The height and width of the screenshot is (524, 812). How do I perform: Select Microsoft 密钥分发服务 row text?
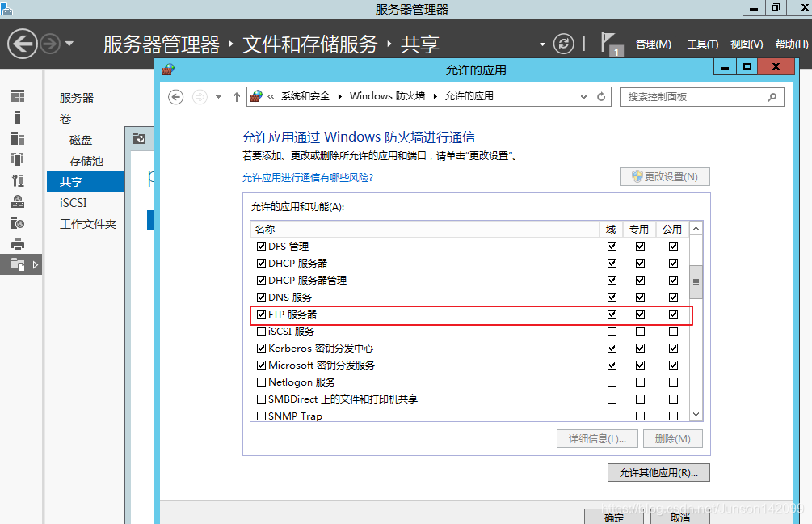(322, 366)
